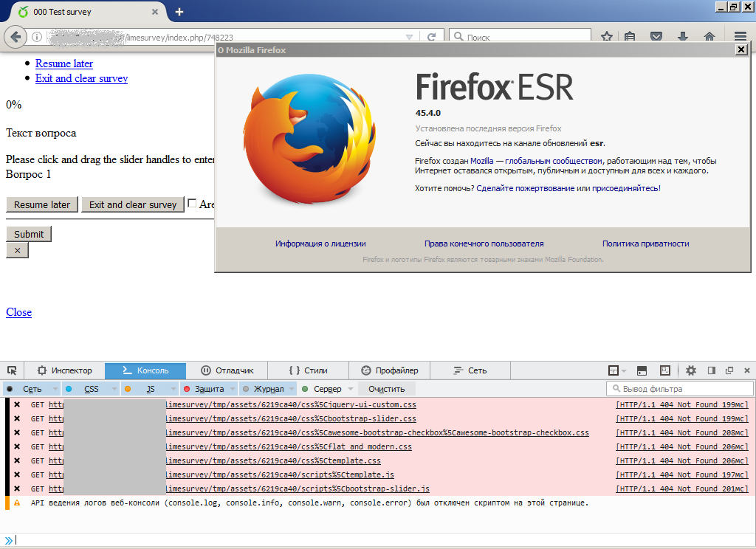Image resolution: width=756 pixels, height=549 pixels.
Task: Open the Mozilla link in the dialog
Action: coord(481,161)
